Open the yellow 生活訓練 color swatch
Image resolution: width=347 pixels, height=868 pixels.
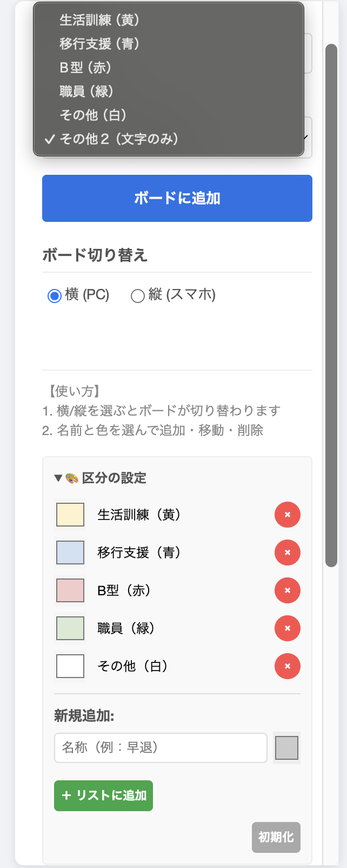point(70,515)
